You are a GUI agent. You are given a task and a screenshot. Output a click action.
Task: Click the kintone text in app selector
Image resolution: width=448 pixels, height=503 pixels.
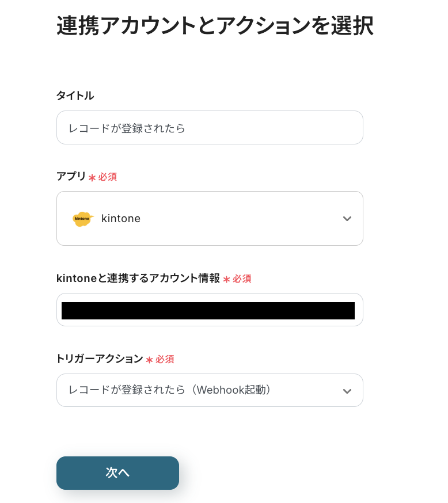(x=121, y=219)
